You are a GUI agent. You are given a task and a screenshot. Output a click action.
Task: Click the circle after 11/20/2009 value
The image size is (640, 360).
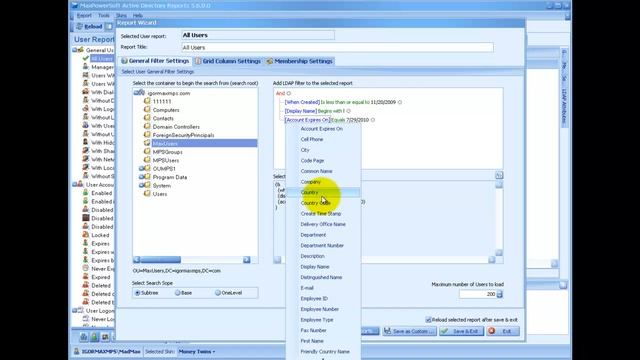[x=400, y=102]
